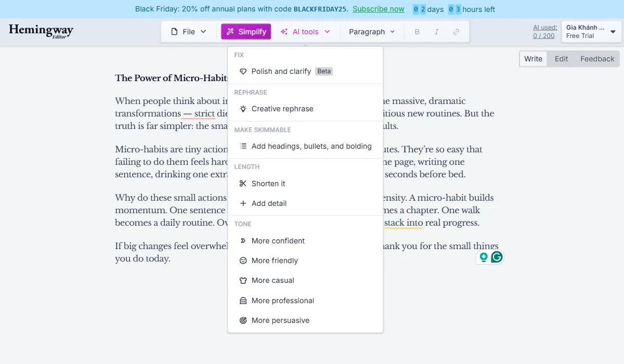Open the File dropdown menu
Image resolution: width=624 pixels, height=364 pixels.
click(x=188, y=31)
